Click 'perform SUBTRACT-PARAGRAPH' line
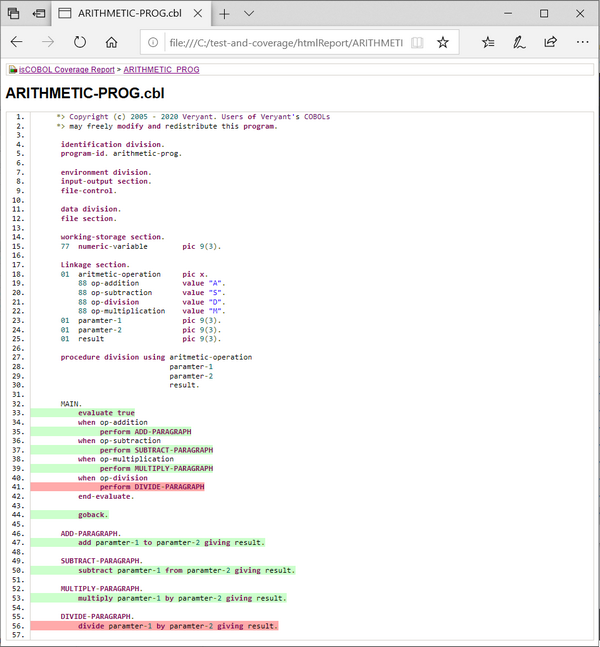Viewport: 600px width, 647px height. [x=156, y=450]
